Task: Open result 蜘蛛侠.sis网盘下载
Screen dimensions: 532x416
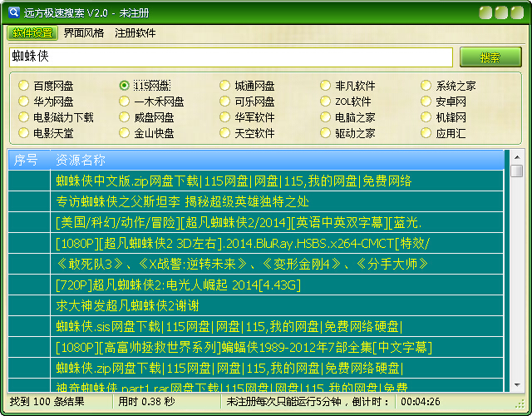Action: [255, 326]
